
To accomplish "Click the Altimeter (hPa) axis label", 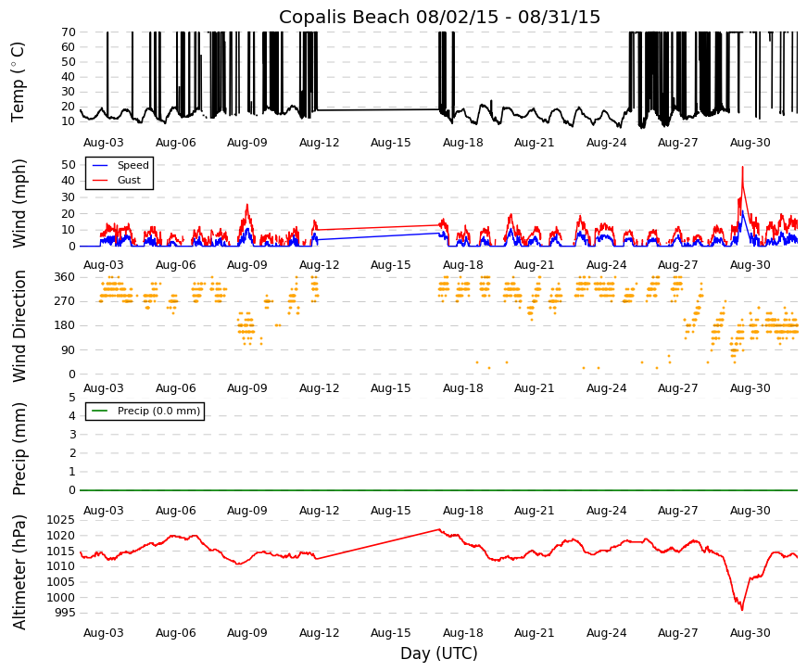I will point(19,572).
